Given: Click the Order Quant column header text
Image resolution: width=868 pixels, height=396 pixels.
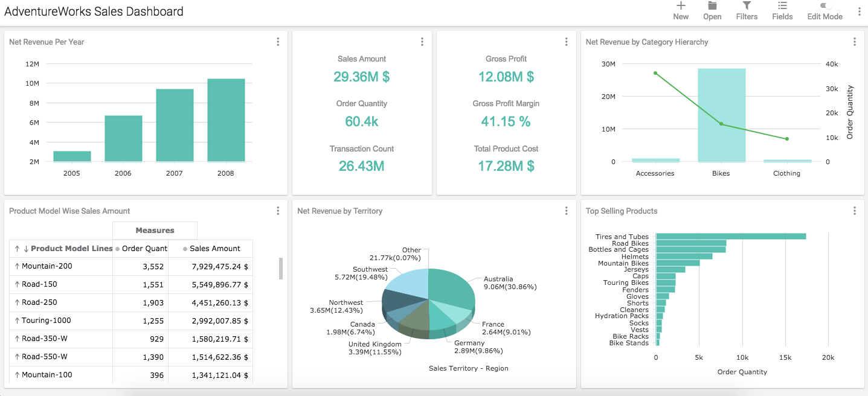Looking at the screenshot, I should pos(144,249).
